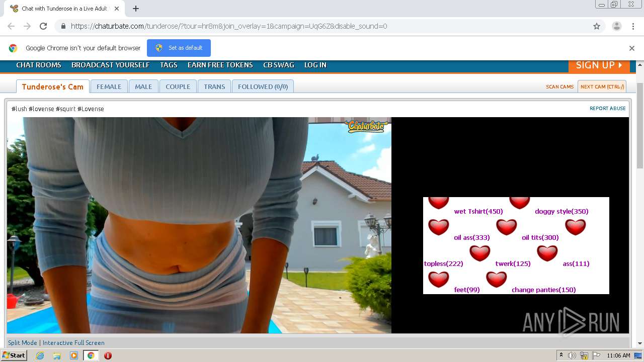Viewport: 644px width, 362px height.
Task: Open TAGS menu item
Action: (x=169, y=65)
